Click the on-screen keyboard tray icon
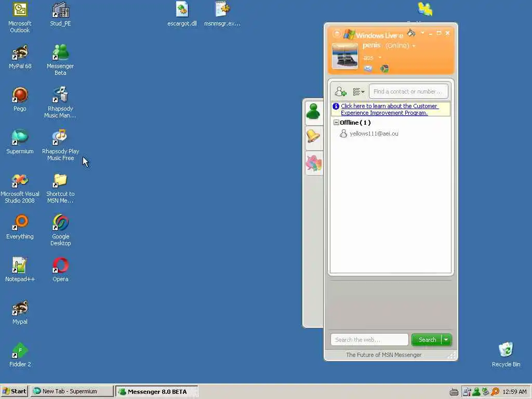Image resolution: width=532 pixels, height=399 pixels. 454,392
